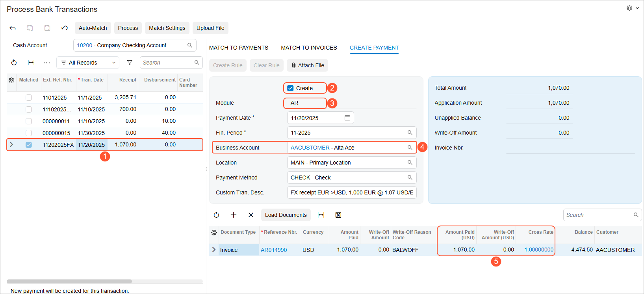Viewport: 644px width, 294px height.
Task: Toggle the Create checkbox
Action: click(x=290, y=88)
